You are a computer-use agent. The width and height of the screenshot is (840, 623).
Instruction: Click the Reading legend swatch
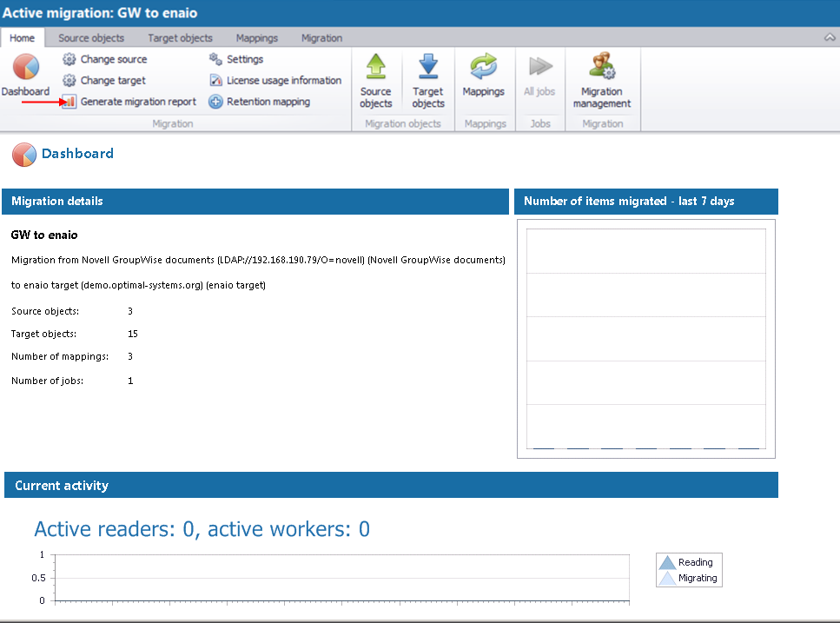[667, 563]
